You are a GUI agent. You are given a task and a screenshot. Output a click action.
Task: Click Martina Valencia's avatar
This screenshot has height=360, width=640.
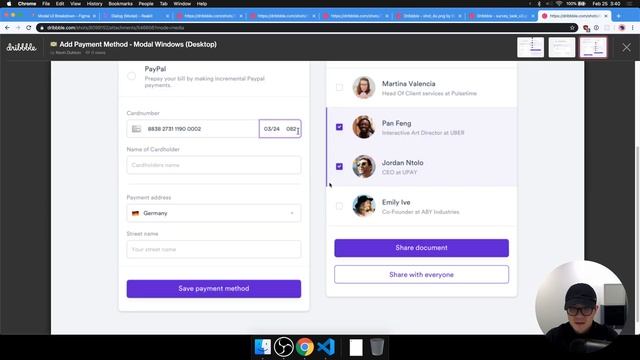(364, 87)
